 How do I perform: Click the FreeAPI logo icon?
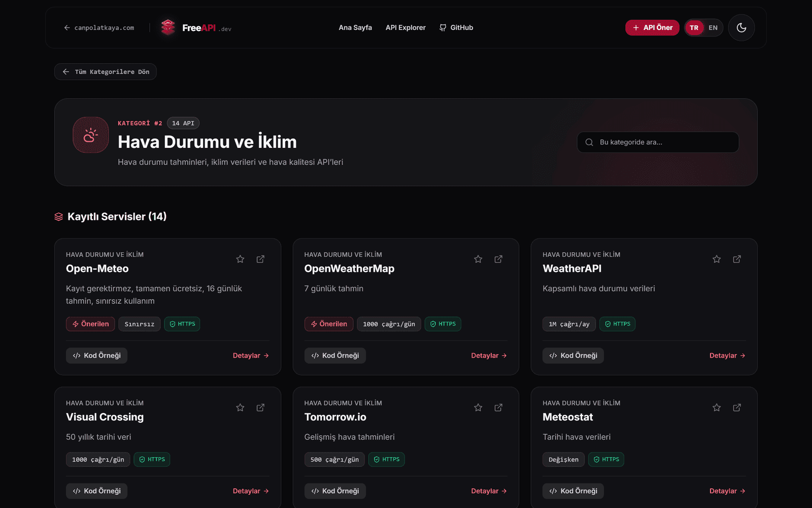168,27
